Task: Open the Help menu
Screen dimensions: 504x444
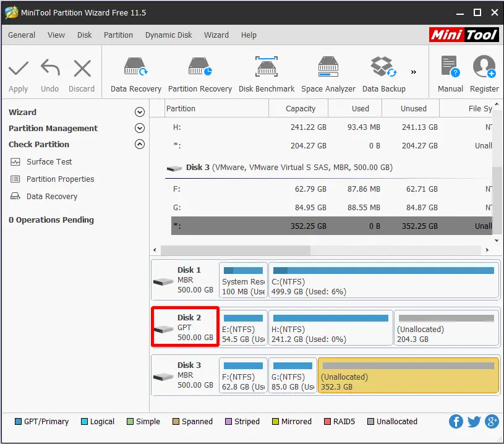Action: (249, 35)
